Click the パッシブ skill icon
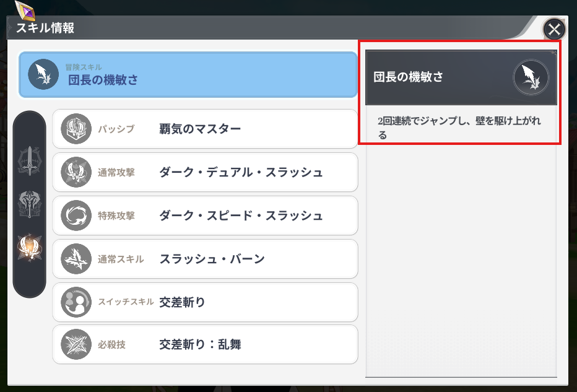Image resolution: width=577 pixels, height=392 pixels. tap(76, 129)
